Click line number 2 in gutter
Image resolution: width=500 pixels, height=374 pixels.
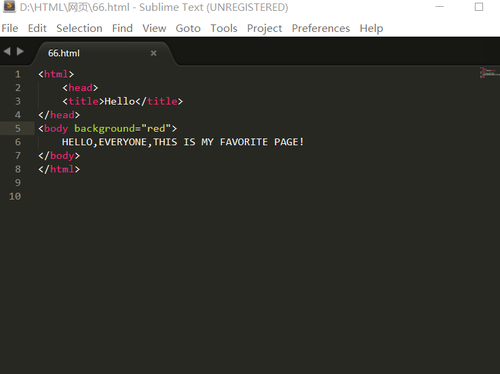(18, 88)
